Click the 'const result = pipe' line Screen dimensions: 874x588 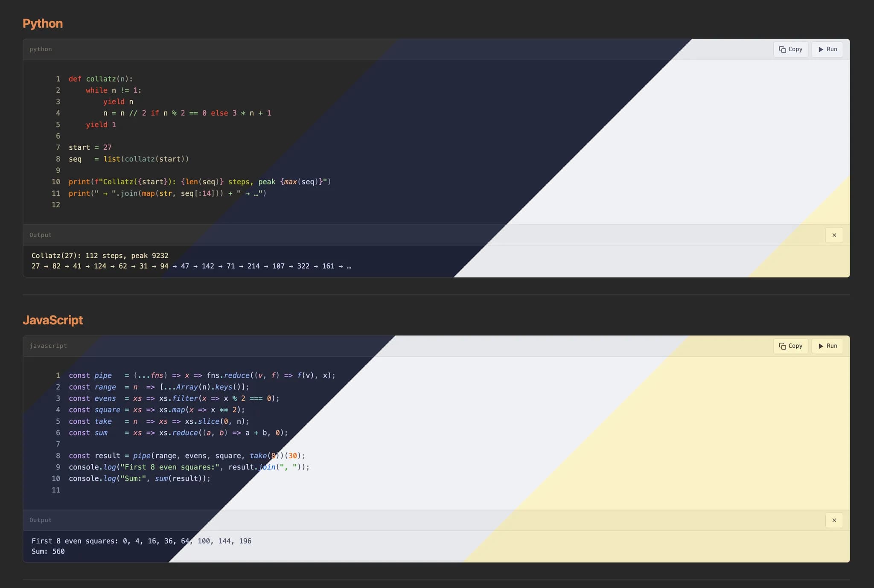pyautogui.click(x=187, y=456)
